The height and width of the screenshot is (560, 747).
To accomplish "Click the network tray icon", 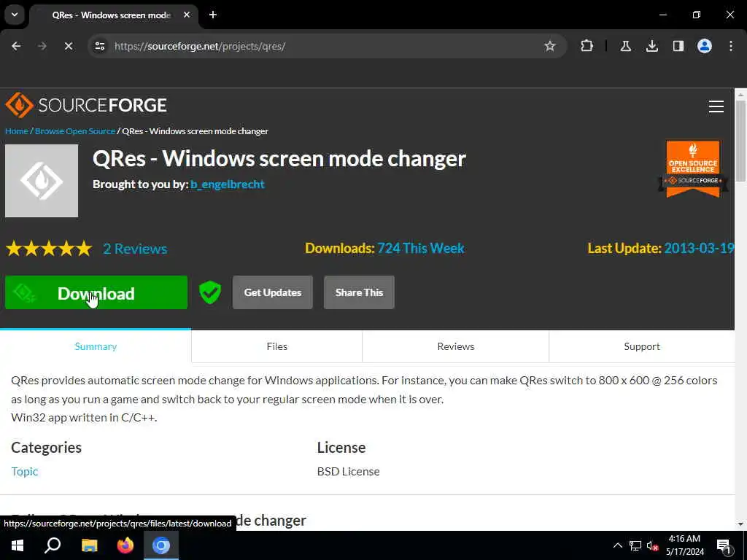I will [635, 545].
